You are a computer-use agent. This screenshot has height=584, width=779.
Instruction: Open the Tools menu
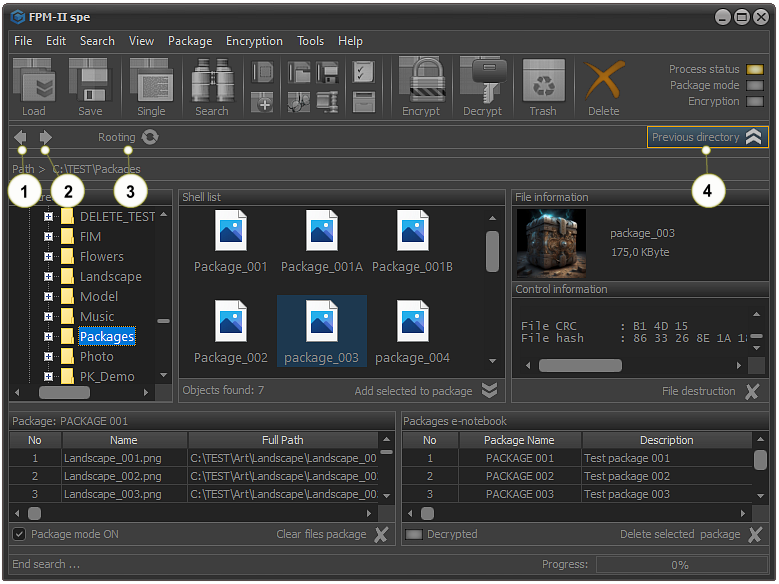coord(310,41)
